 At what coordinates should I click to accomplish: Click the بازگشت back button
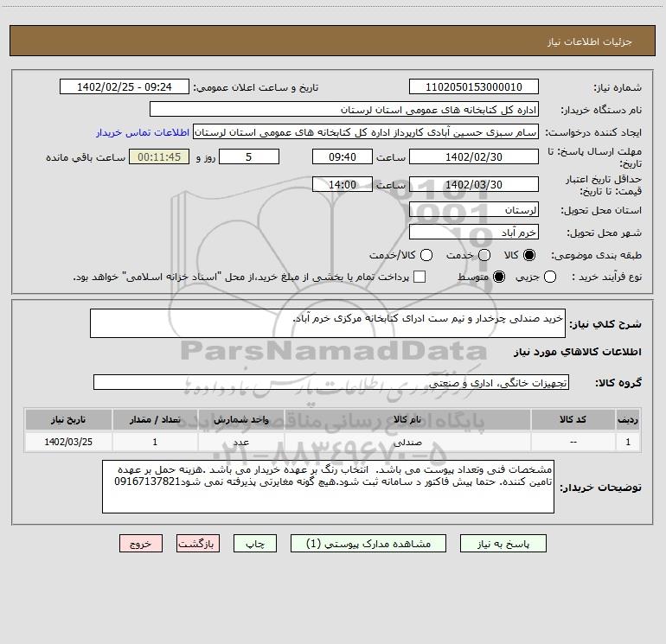click(198, 544)
